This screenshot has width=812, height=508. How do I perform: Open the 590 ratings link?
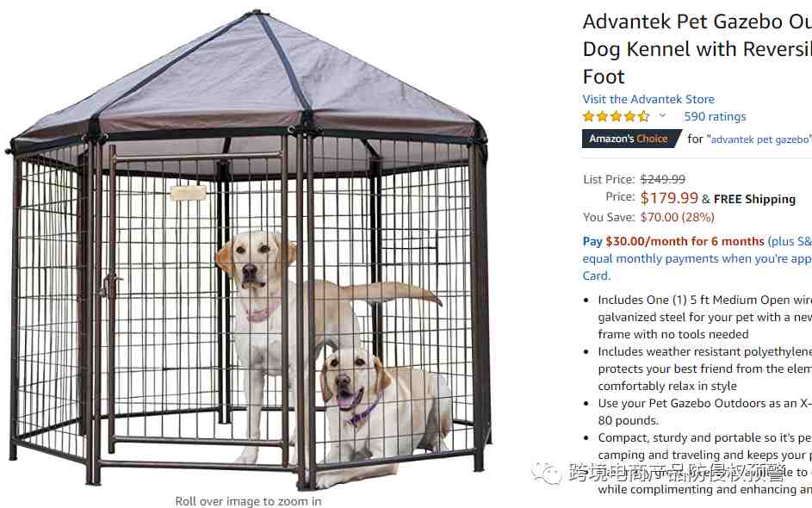tap(715, 116)
